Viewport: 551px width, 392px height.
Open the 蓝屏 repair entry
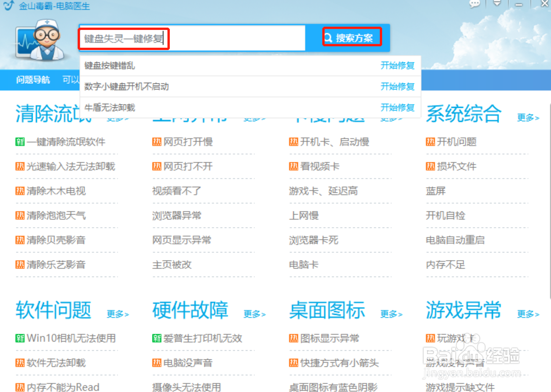coord(435,190)
